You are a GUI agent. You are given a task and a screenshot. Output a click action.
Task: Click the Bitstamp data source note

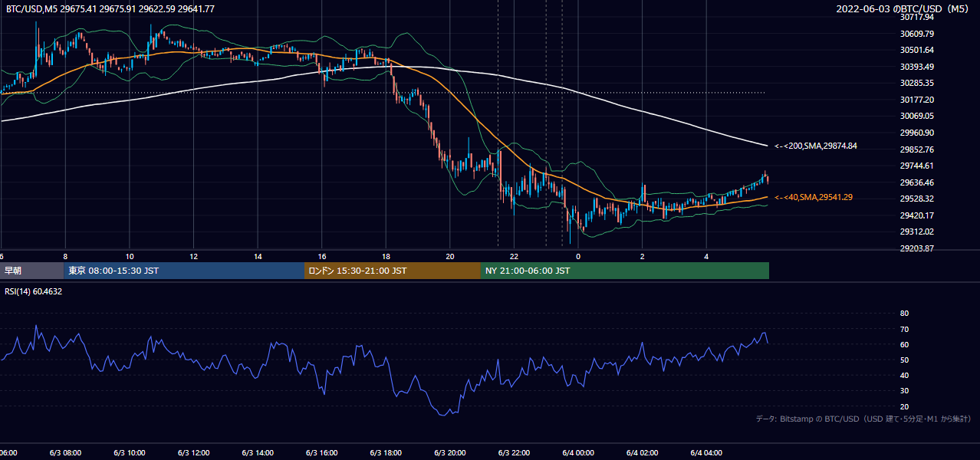[x=863, y=419]
